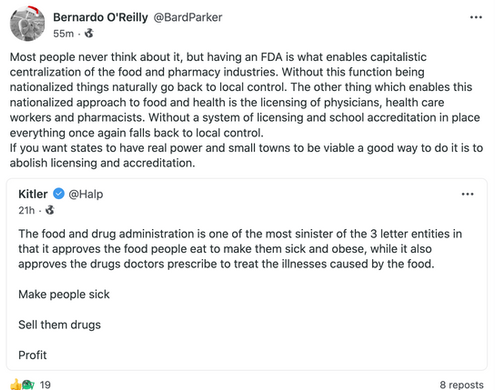Viewport: 495px width, 390px height.
Task: Open the 19 reactions count list
Action: (45, 385)
